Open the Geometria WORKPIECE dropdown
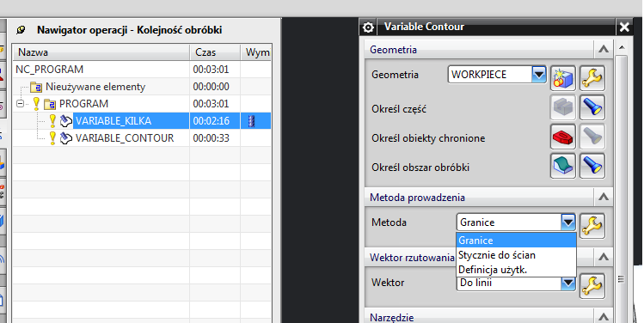644x323 pixels. [539, 75]
